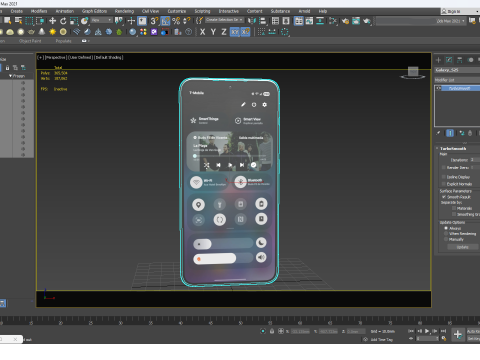The image size is (480, 360).
Task: Click the Render Production teapot icon
Action: [x=367, y=21]
